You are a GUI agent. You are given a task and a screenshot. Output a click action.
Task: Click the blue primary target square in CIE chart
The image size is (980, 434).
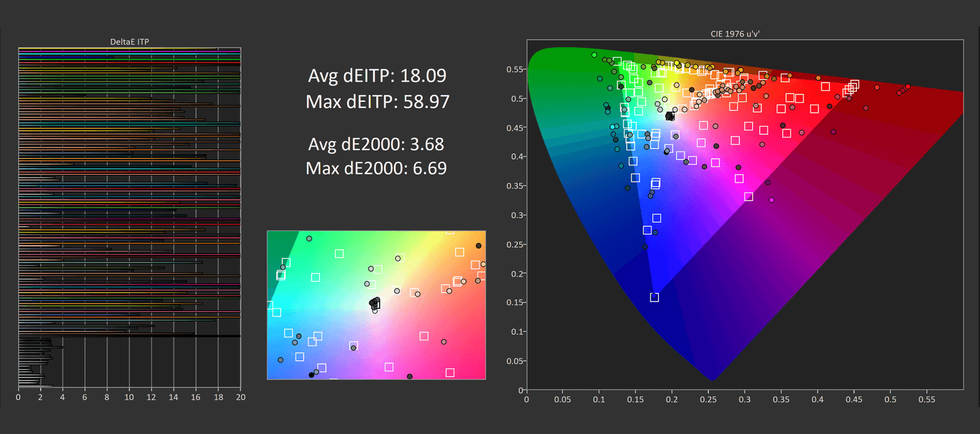pos(654,297)
